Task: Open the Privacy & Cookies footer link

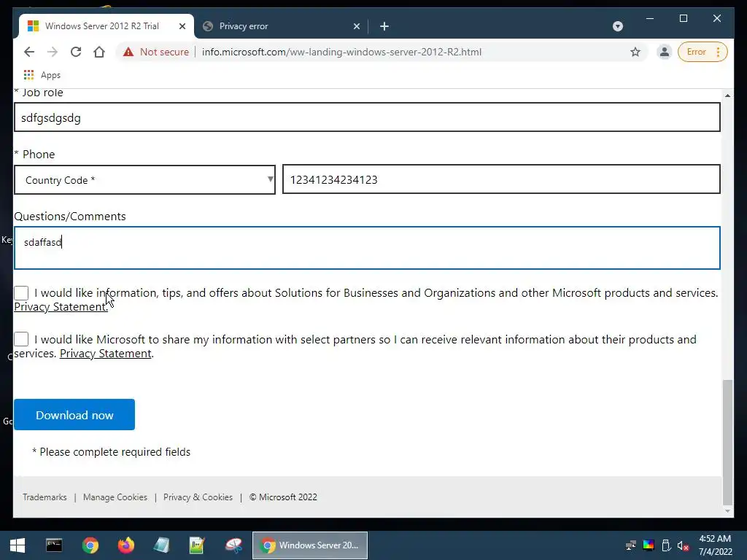Action: tap(198, 497)
